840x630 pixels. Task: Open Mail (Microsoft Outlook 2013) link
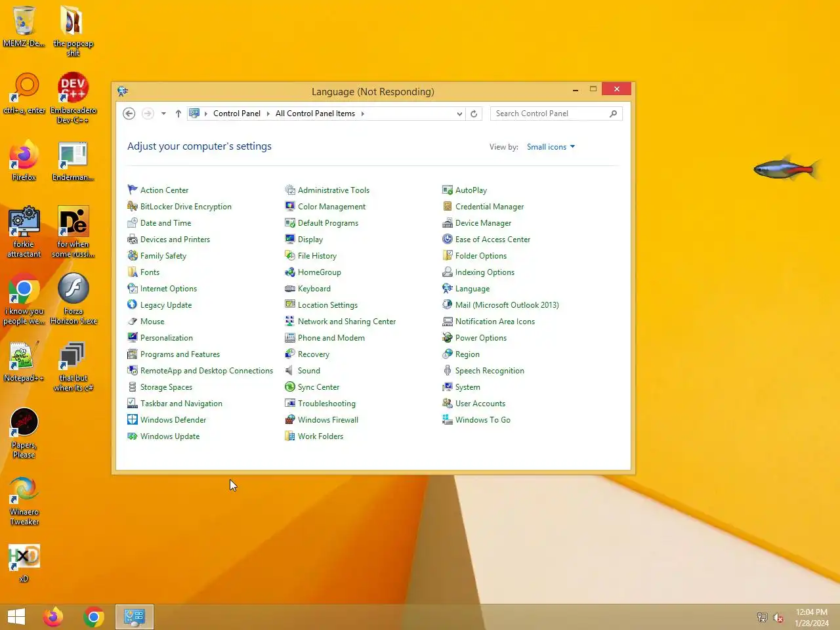coord(507,304)
